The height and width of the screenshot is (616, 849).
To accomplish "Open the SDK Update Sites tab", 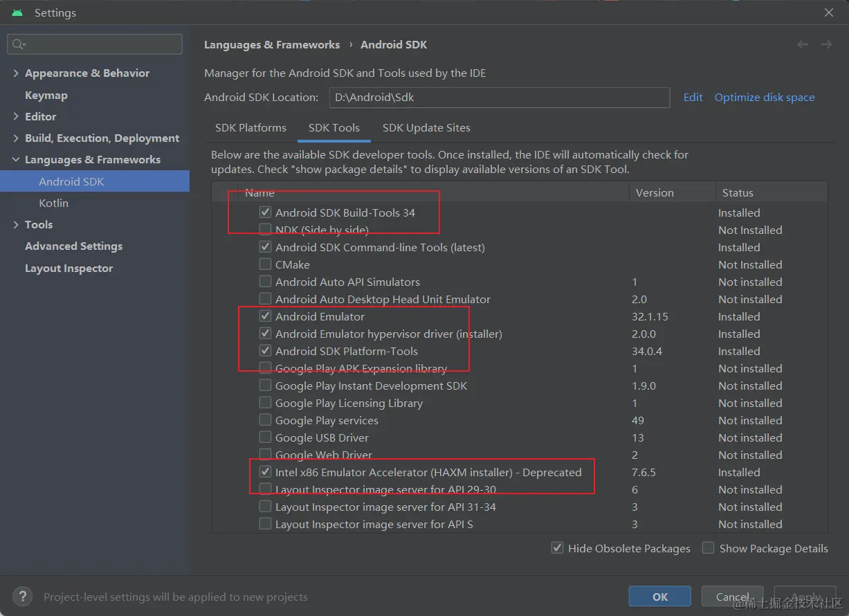I will (x=426, y=128).
